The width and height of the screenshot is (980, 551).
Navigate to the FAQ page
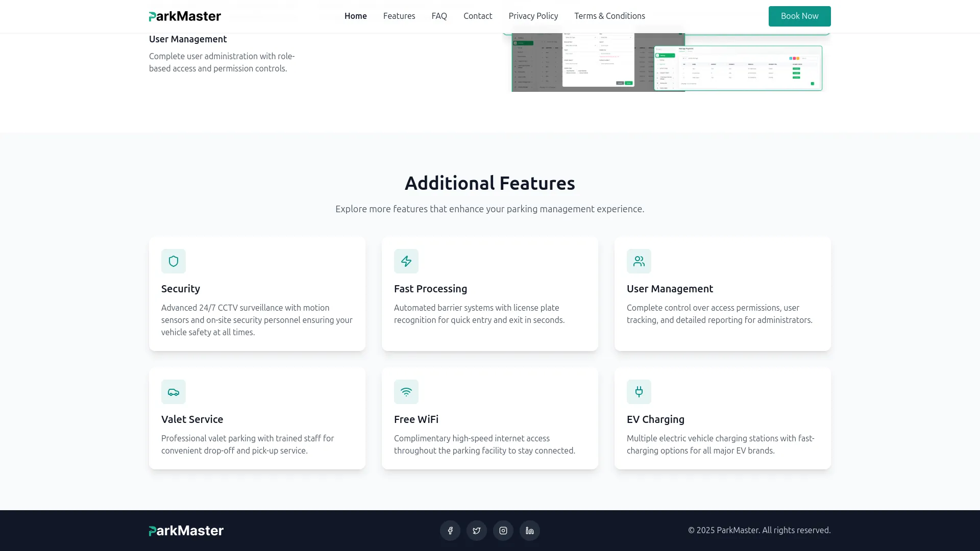pyautogui.click(x=439, y=16)
